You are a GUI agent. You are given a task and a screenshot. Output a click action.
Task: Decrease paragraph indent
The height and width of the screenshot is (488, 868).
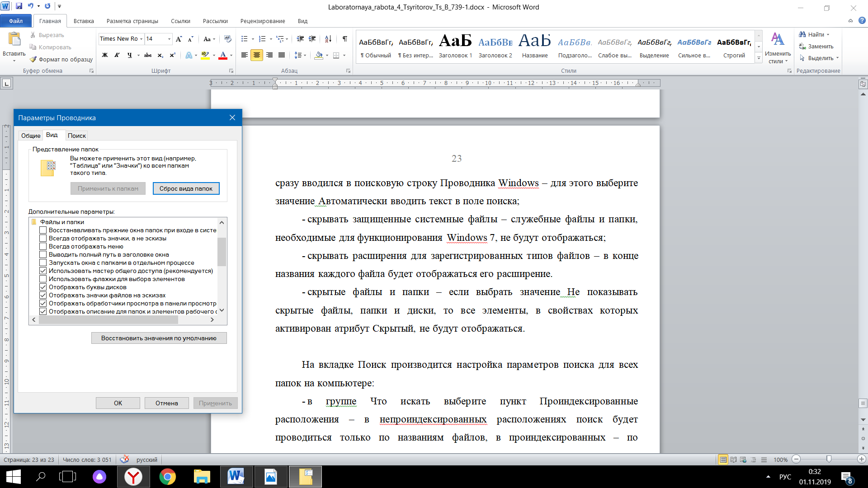pos(300,39)
